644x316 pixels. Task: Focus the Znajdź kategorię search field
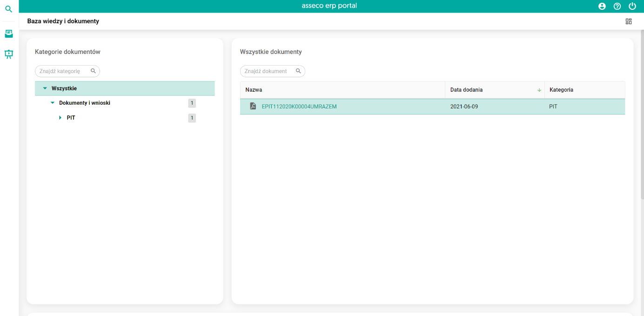point(67,71)
